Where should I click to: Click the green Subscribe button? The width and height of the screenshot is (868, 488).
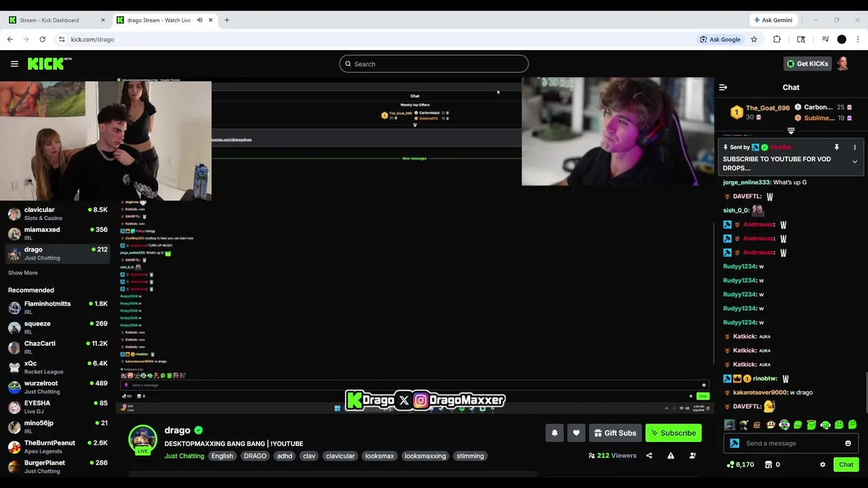[673, 433]
